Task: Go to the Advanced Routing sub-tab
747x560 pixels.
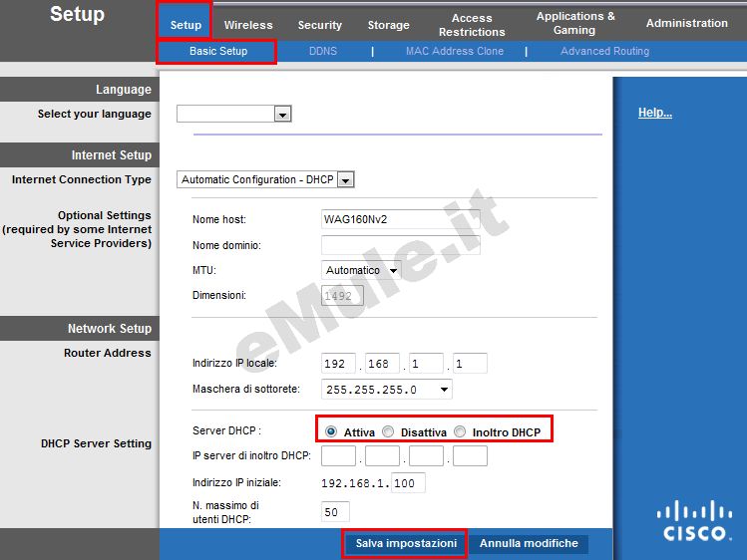Action: tap(604, 51)
